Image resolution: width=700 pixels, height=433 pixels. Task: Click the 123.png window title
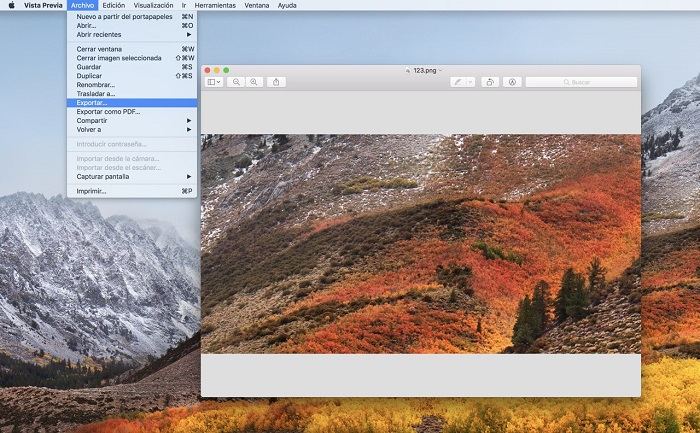tap(422, 70)
